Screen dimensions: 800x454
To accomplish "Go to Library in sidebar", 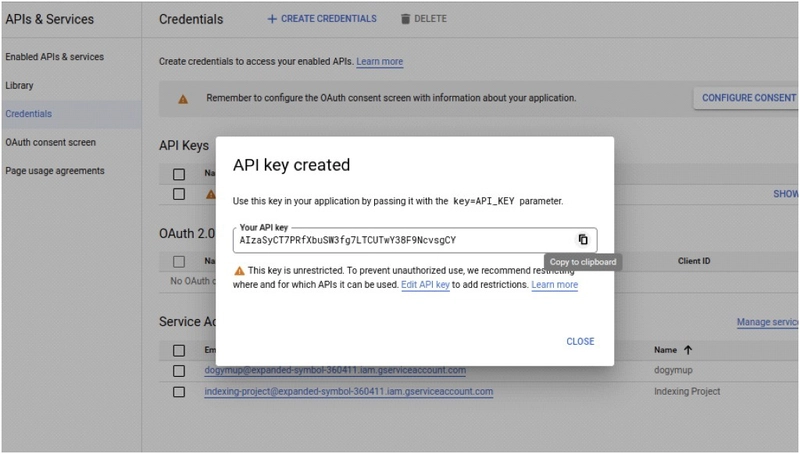I will tap(19, 86).
